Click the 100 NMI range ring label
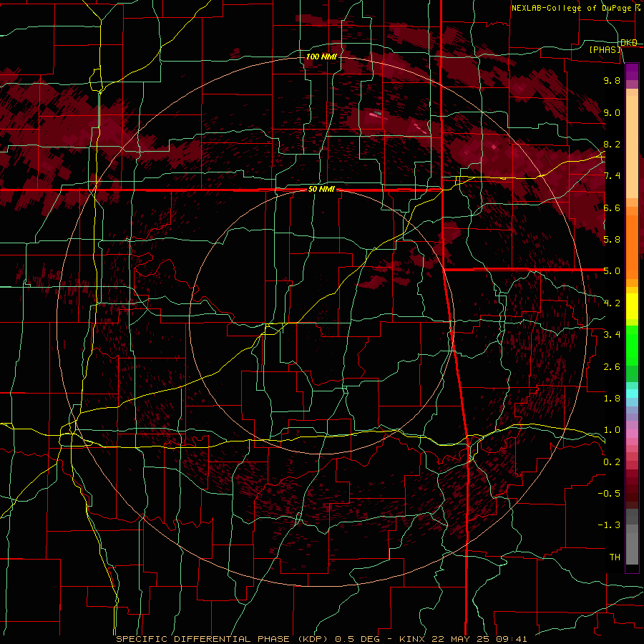Image resolution: width=644 pixels, height=644 pixels. coord(321,57)
